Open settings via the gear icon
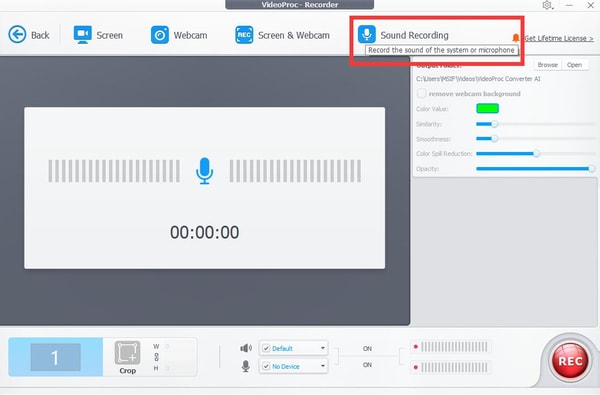600x395 pixels. point(547,5)
